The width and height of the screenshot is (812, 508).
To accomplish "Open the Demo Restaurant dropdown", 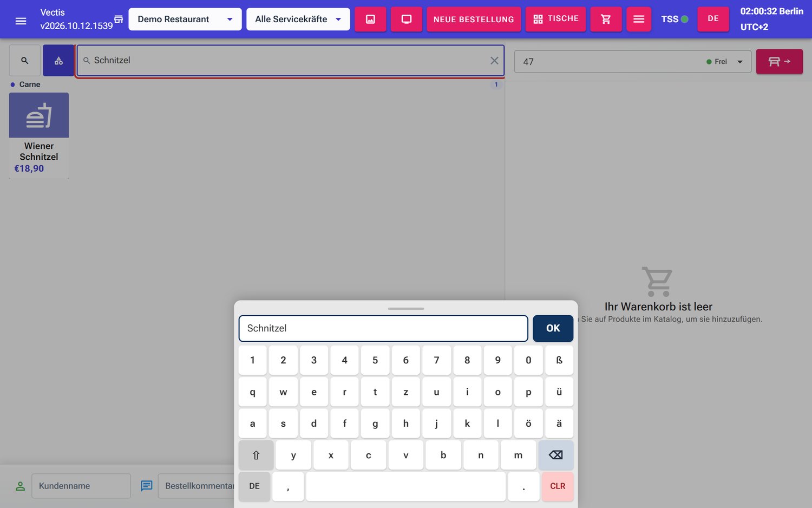I will [x=185, y=19].
